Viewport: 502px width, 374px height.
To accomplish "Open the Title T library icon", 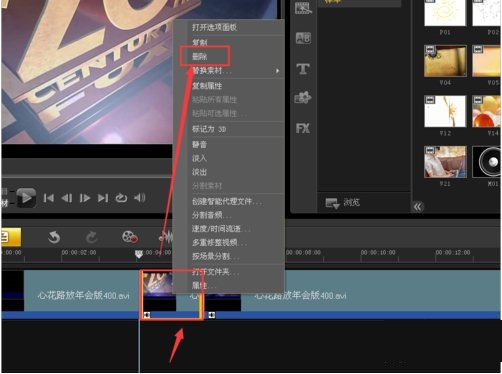I will tap(303, 69).
